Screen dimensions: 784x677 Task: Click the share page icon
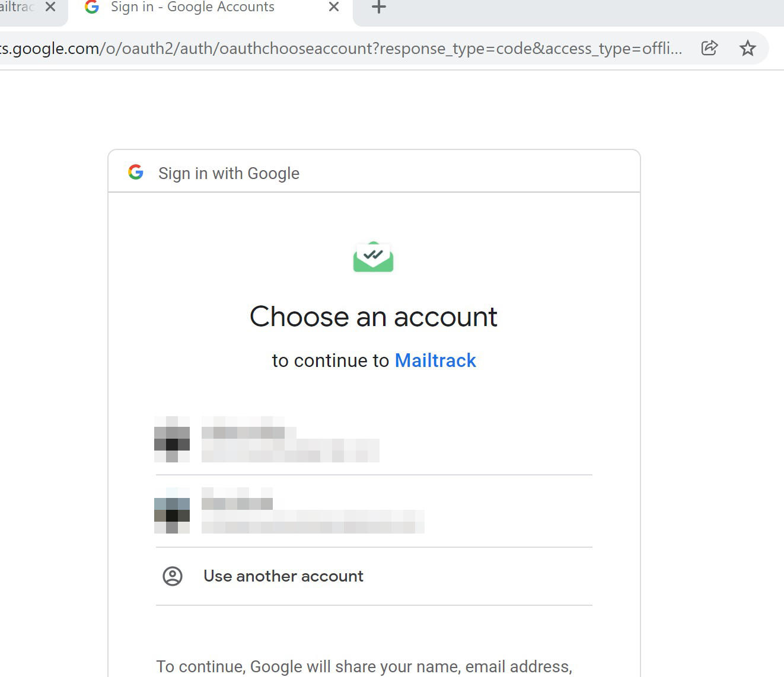point(709,48)
